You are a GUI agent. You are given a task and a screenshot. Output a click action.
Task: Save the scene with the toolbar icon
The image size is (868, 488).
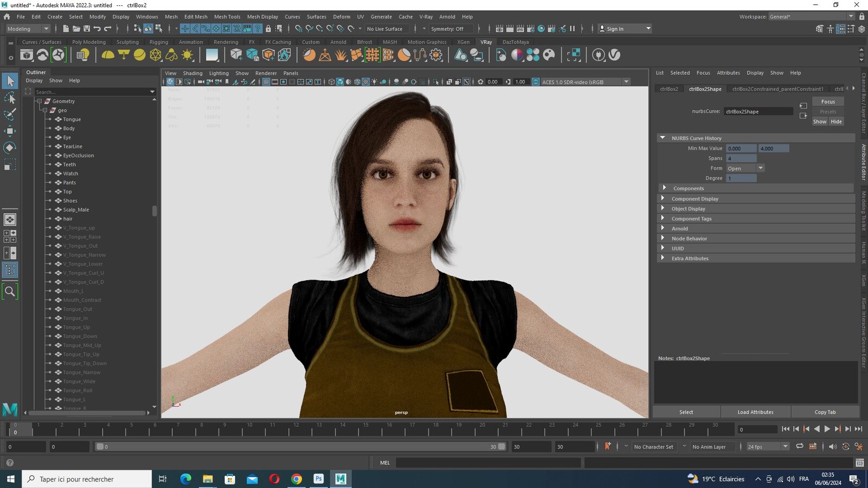click(x=86, y=29)
